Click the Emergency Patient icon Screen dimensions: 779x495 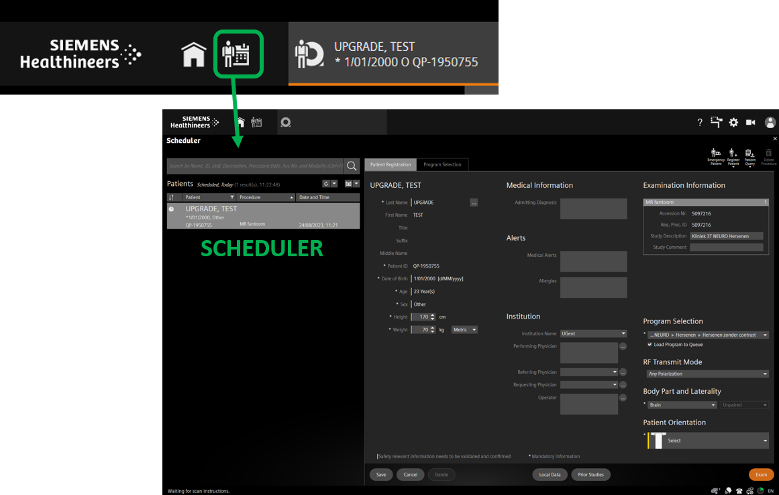(715, 154)
